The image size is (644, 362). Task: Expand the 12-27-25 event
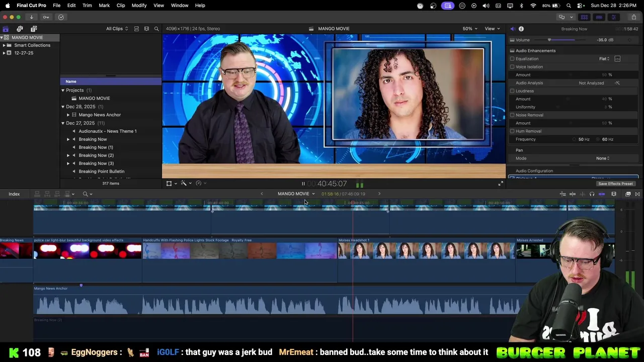pyautogui.click(x=4, y=53)
